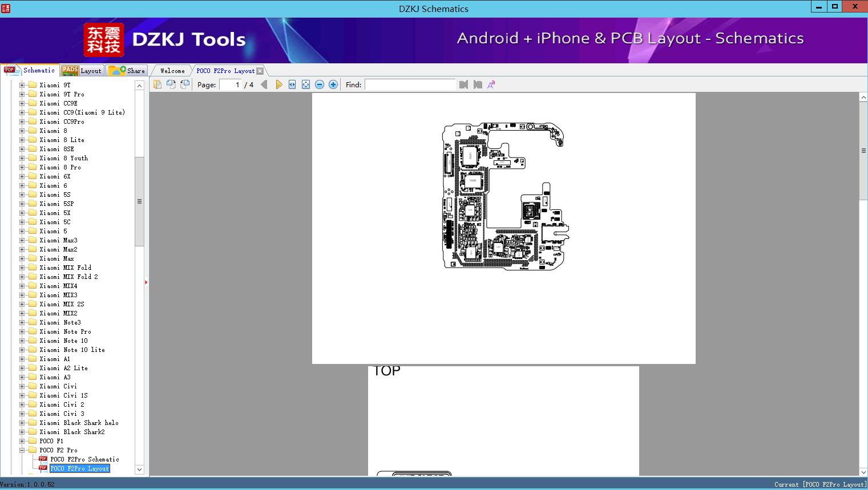Select Xiaomi CC9(Xiaomi 9 Lite) in the tree
This screenshot has width=868, height=490.
click(82, 112)
